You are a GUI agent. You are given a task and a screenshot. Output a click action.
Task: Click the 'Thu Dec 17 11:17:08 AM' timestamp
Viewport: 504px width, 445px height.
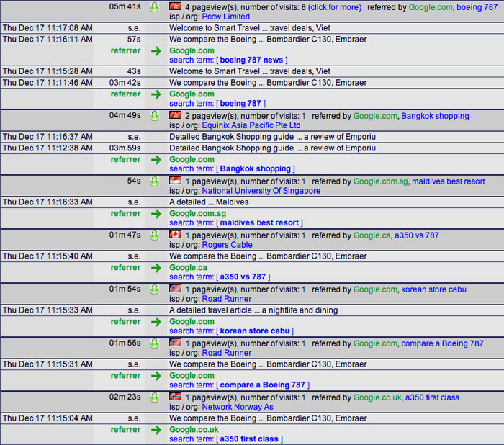tap(47, 28)
